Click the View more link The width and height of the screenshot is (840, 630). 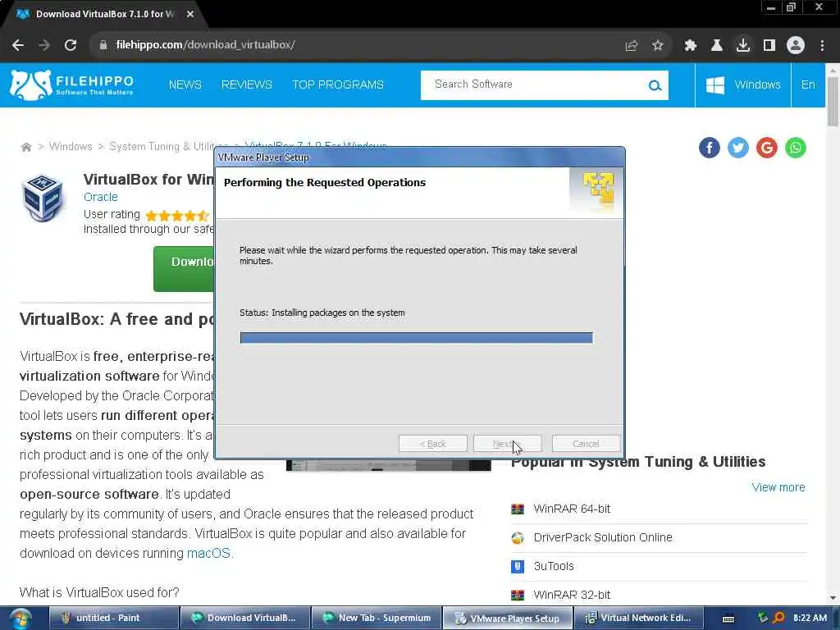[x=778, y=487]
